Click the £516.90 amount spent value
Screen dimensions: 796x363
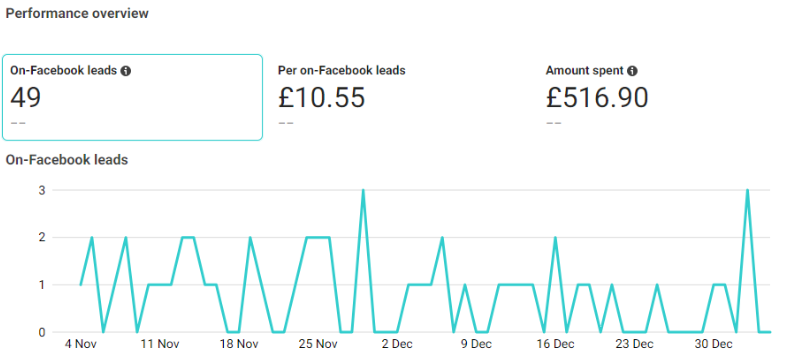click(597, 97)
